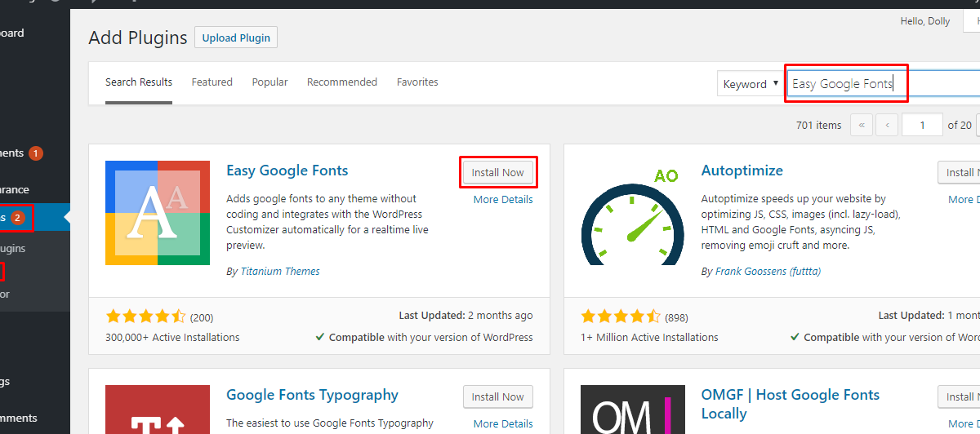Install the Easy Google Fonts plugin
This screenshot has height=434, width=980.
pos(498,172)
